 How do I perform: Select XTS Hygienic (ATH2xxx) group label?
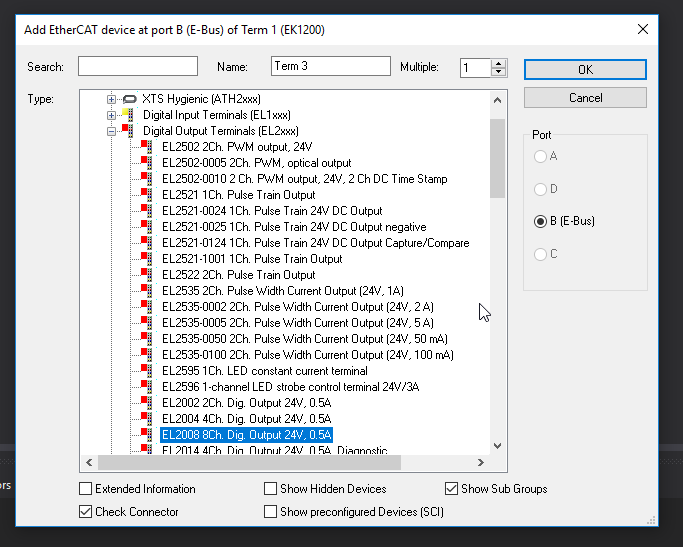point(201,99)
